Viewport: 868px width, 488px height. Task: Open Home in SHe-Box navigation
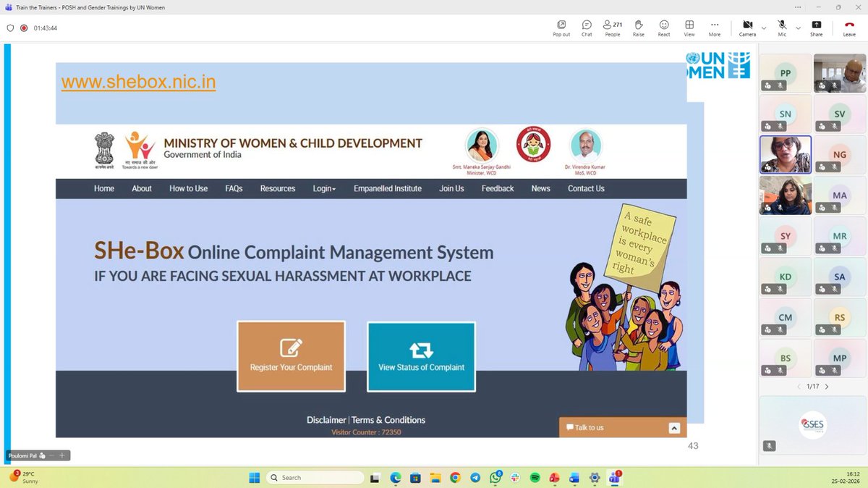104,188
